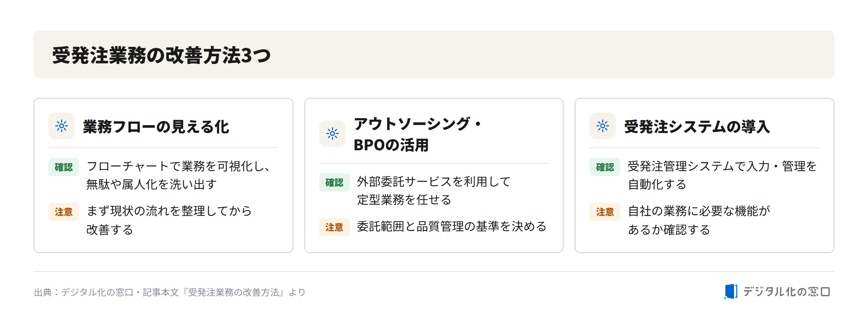Select the green 確認 badge in the BPO card
This screenshot has height=332, width=868.
[334, 182]
